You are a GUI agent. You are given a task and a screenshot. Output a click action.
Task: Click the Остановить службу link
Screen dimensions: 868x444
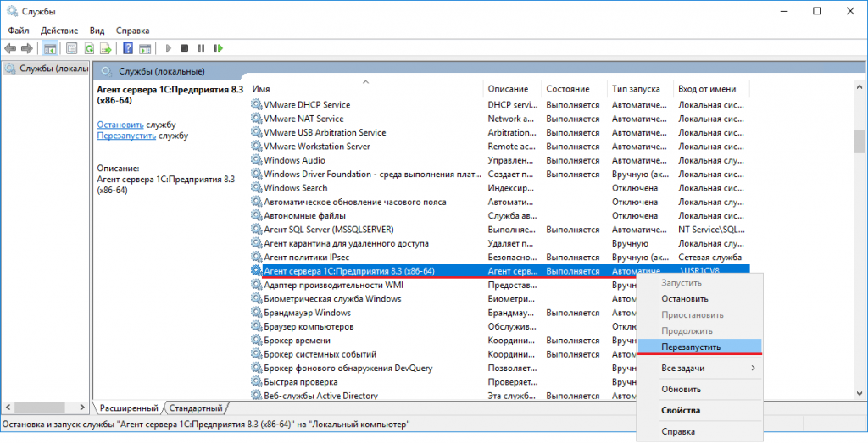pyautogui.click(x=120, y=125)
